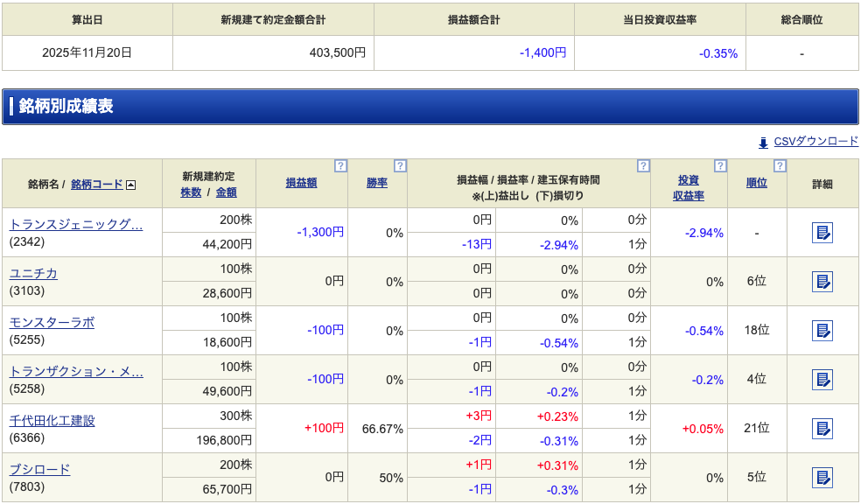Sort table by 勝率 header
The image size is (861, 504).
(x=376, y=183)
